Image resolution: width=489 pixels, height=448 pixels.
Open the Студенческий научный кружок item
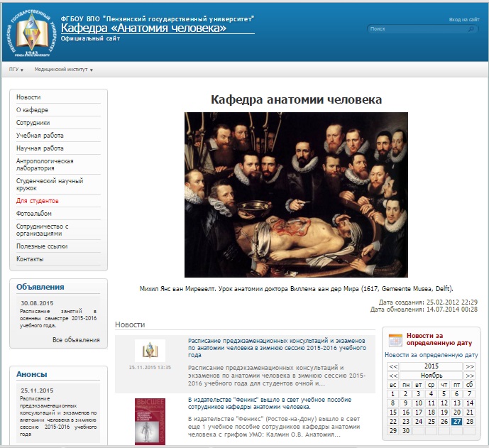[x=50, y=185]
